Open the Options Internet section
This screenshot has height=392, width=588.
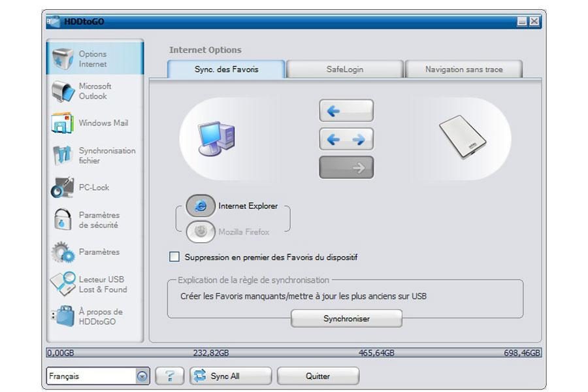tap(95, 59)
